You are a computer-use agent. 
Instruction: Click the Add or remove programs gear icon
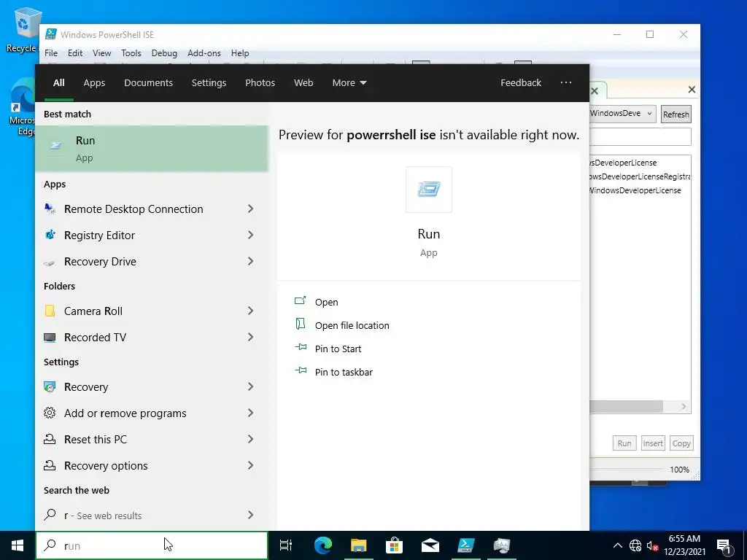click(50, 413)
